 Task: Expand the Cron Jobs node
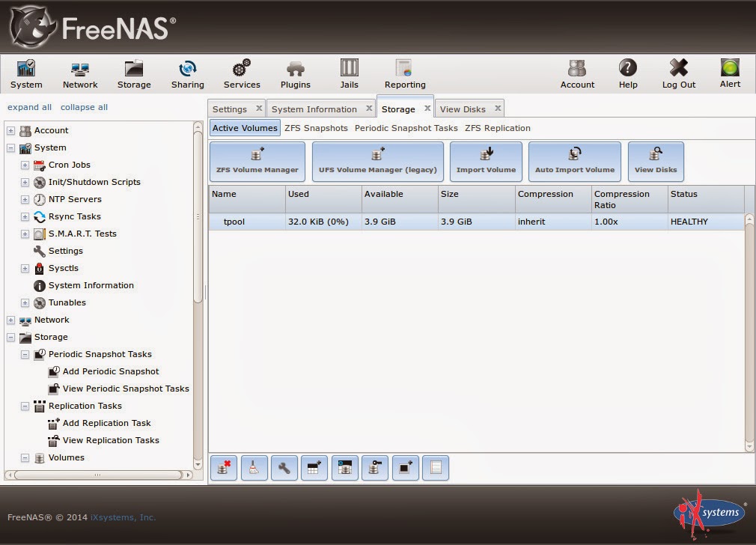(25, 165)
